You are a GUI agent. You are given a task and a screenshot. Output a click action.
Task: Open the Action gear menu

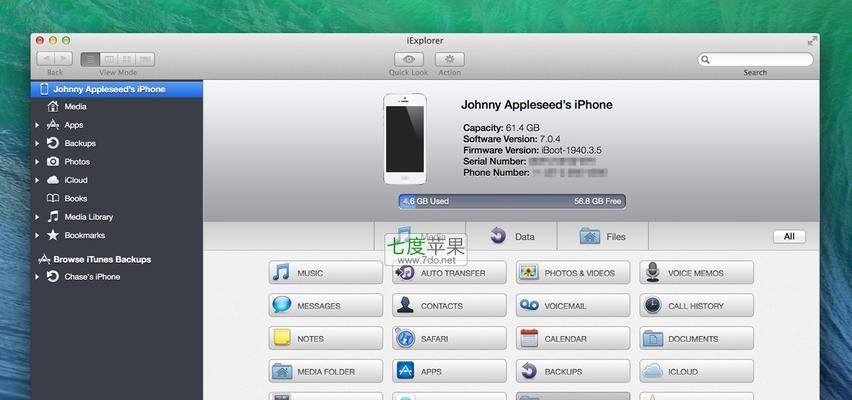point(450,59)
